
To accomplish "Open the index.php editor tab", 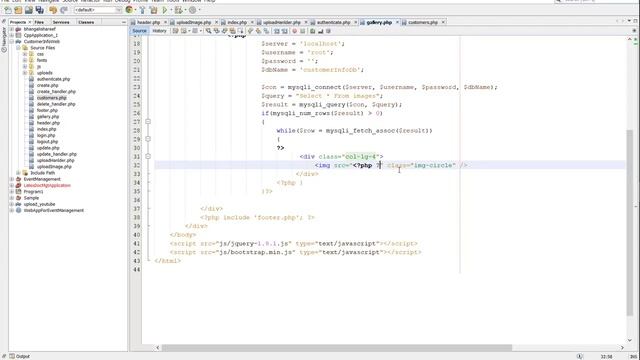I will click(x=237, y=22).
